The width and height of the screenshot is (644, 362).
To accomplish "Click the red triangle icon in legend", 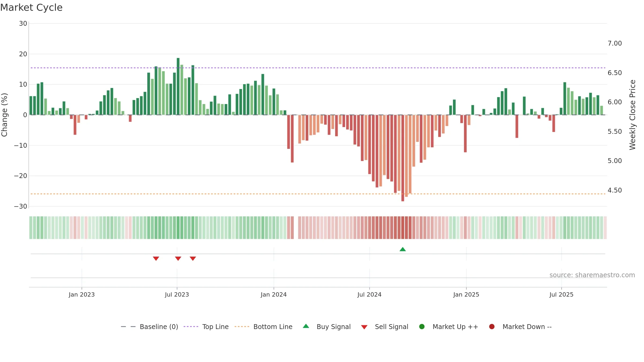I will click(364, 327).
